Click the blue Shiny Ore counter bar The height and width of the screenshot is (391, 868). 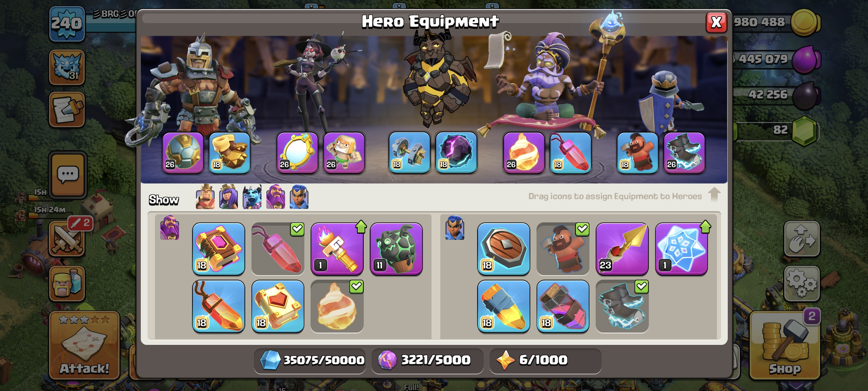pos(310,360)
